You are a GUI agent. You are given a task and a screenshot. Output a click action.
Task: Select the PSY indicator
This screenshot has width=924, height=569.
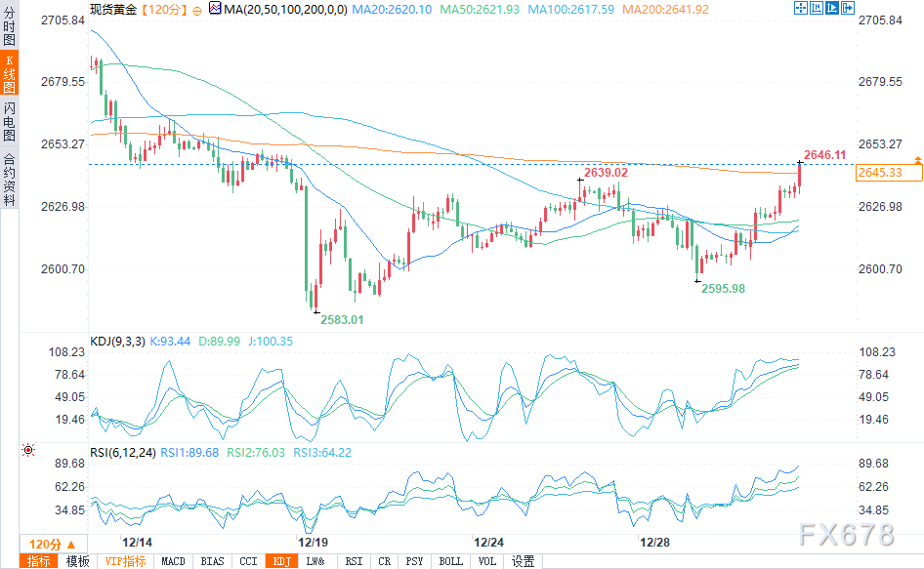pyautogui.click(x=414, y=561)
